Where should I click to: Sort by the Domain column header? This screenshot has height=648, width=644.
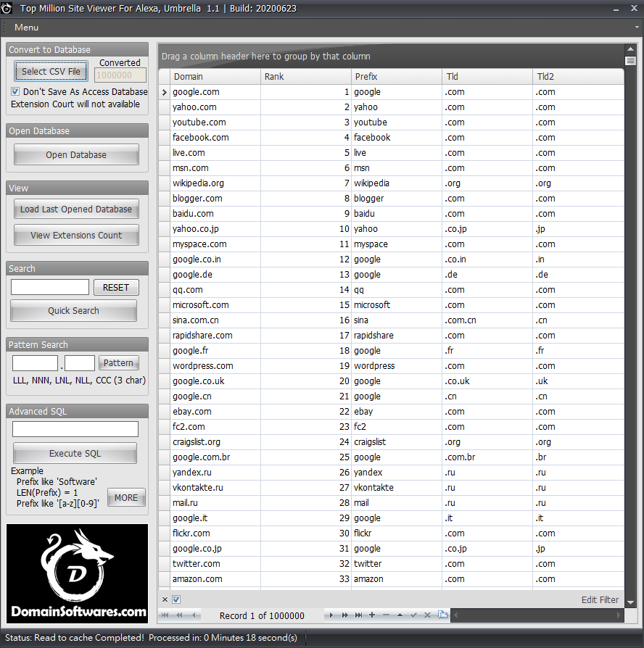click(x=215, y=76)
